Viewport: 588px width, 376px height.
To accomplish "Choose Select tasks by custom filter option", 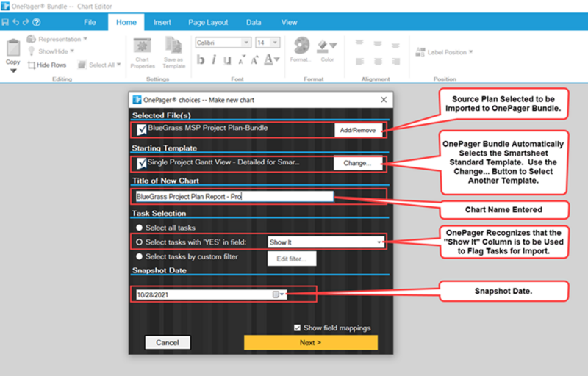I will click(x=139, y=256).
